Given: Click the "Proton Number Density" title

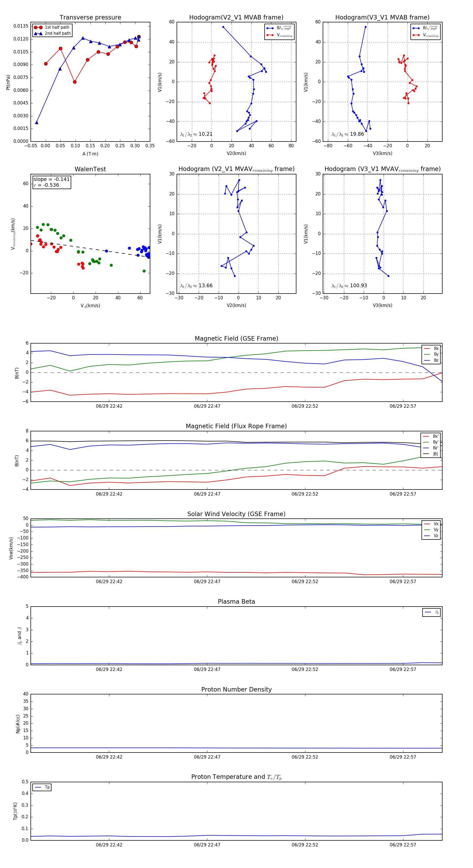Looking at the screenshot, I should tap(236, 689).
